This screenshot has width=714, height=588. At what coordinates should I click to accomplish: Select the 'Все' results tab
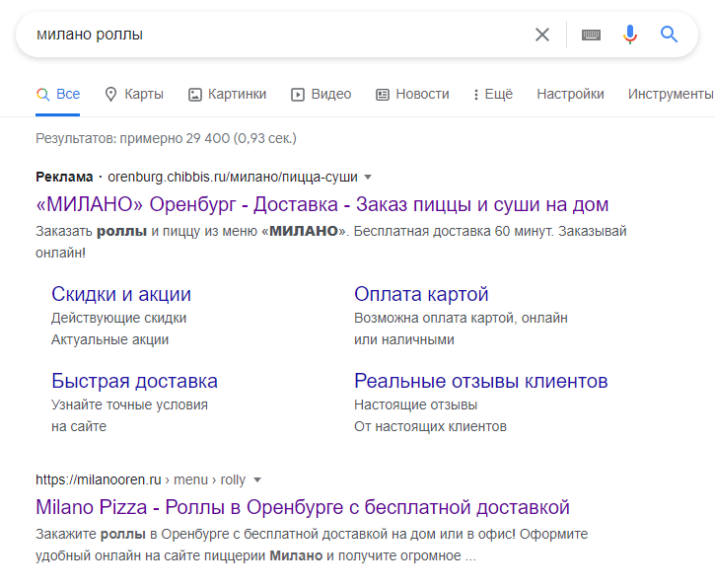click(x=58, y=95)
